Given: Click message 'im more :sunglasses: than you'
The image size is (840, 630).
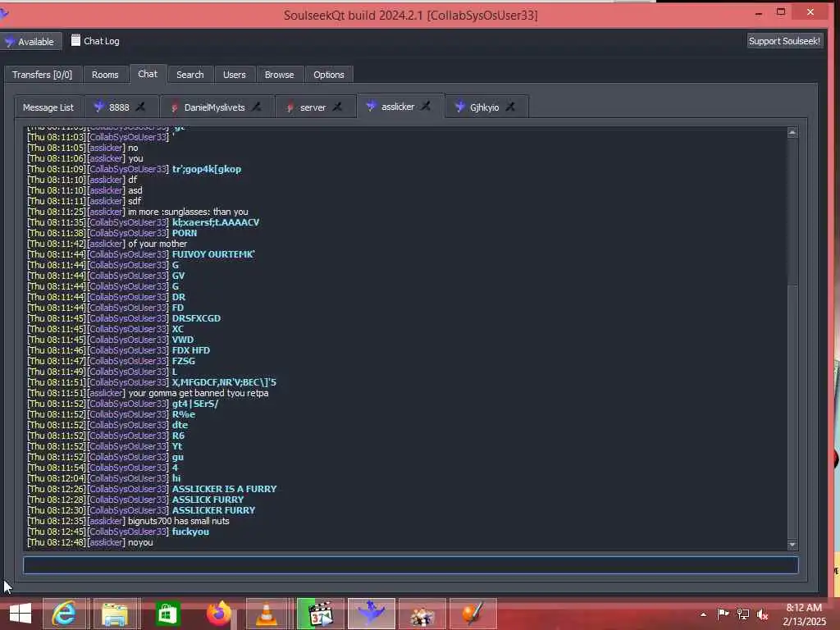Looking at the screenshot, I should [x=188, y=212].
